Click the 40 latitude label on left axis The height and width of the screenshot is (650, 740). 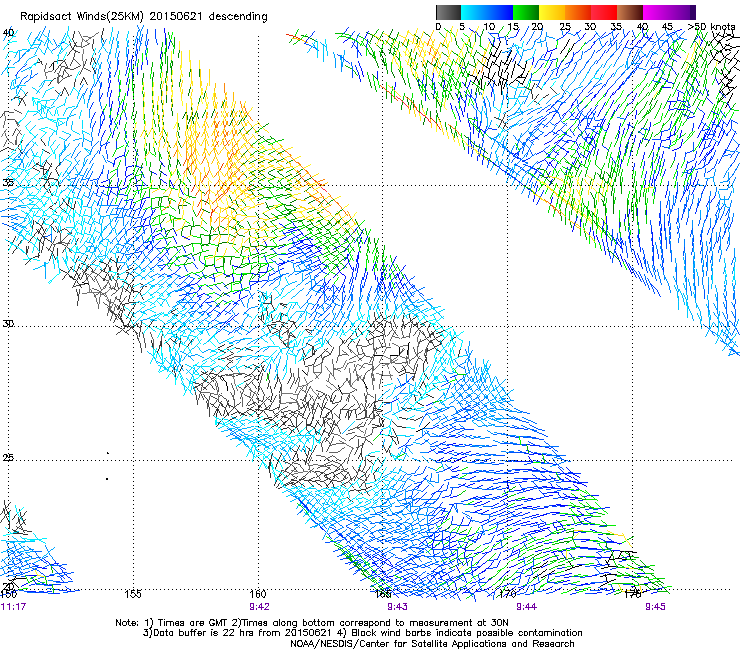tap(8, 33)
